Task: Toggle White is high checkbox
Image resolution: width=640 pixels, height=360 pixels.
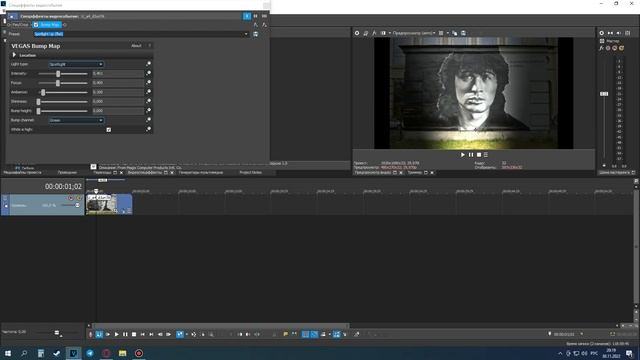Action: point(109,129)
